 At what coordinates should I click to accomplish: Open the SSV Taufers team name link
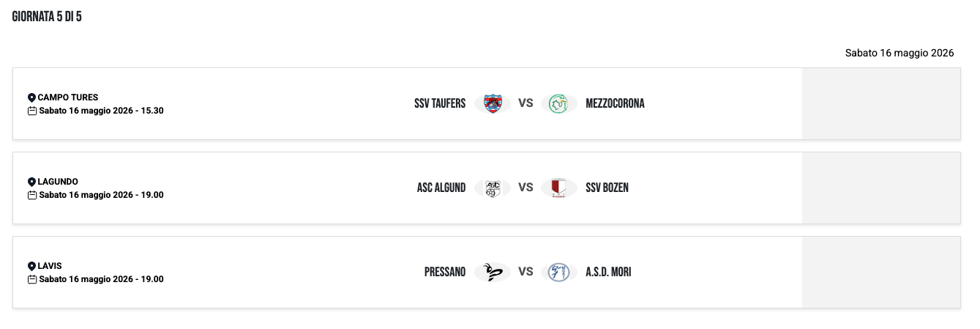point(440,103)
